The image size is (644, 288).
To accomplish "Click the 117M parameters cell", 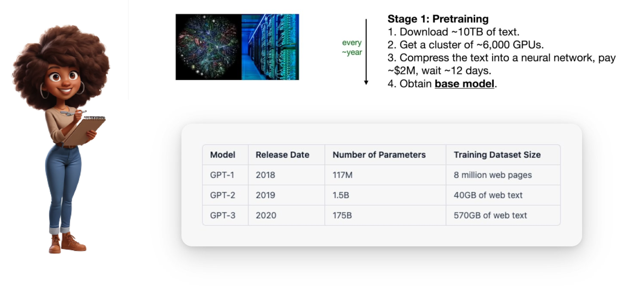I will (x=342, y=175).
